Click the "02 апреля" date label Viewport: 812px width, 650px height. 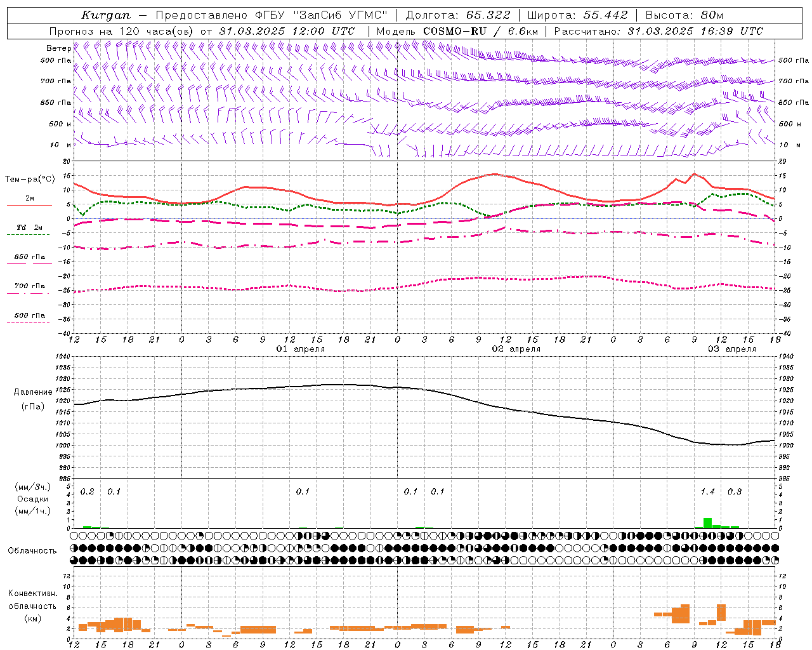click(516, 349)
